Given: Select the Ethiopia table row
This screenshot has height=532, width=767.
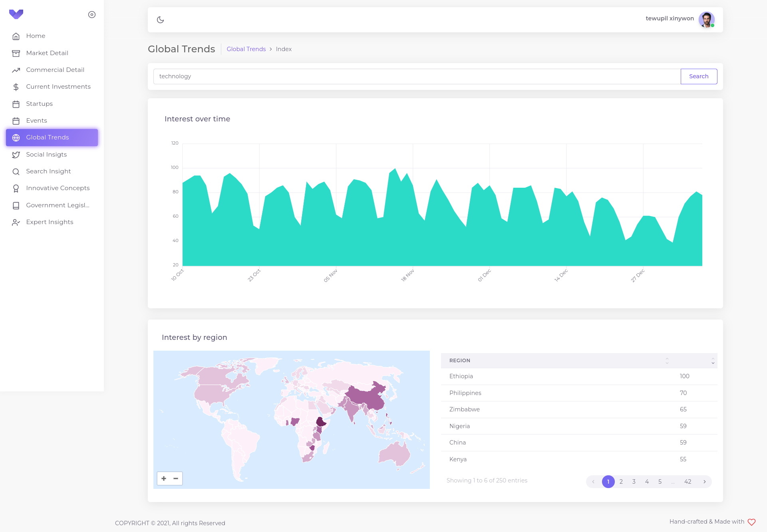Looking at the screenshot, I should (579, 376).
